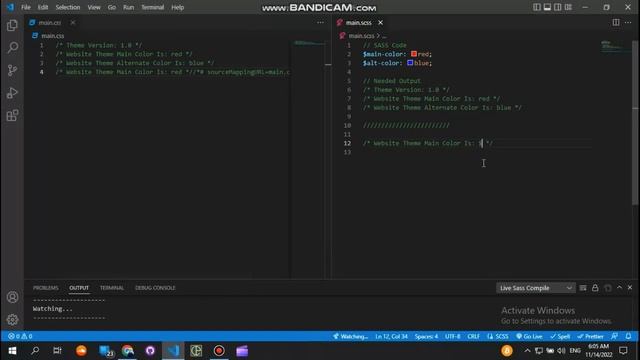Clear the output panel
The image size is (640, 360).
point(583,288)
